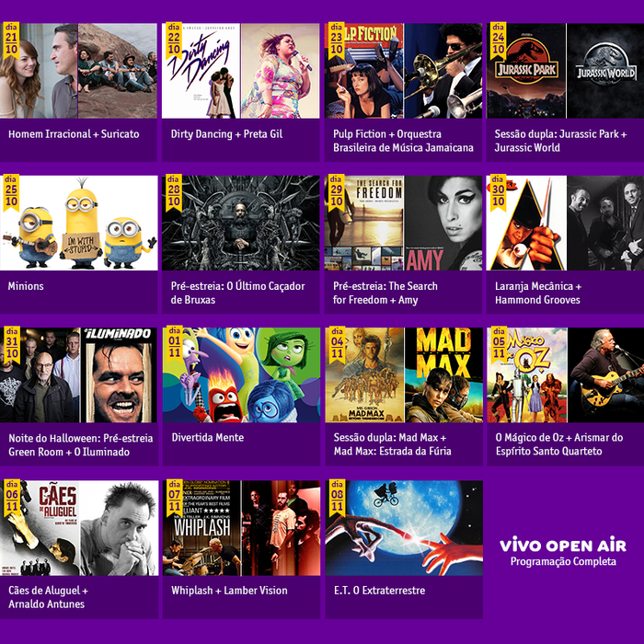Open The Search for Freedom poster
Screen dimensions: 644x644
pos(364,223)
